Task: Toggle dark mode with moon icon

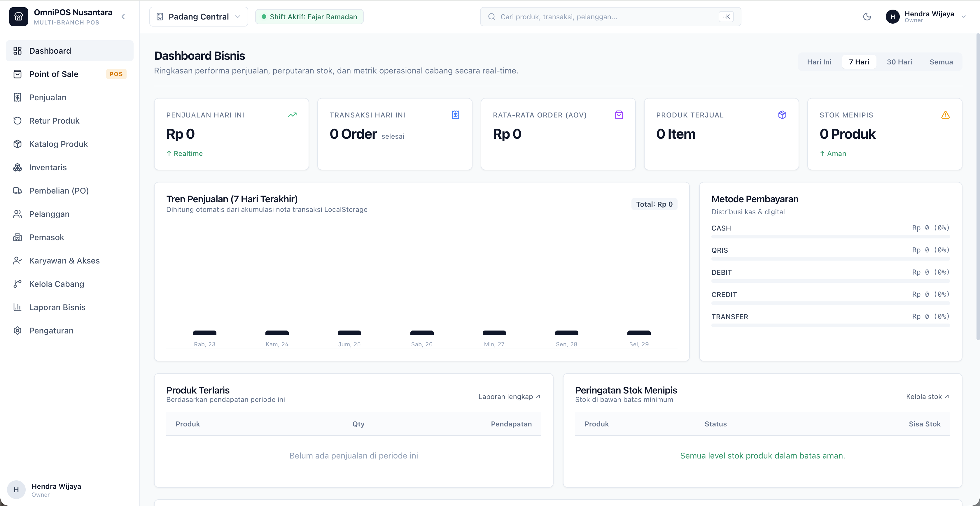Action: [867, 17]
